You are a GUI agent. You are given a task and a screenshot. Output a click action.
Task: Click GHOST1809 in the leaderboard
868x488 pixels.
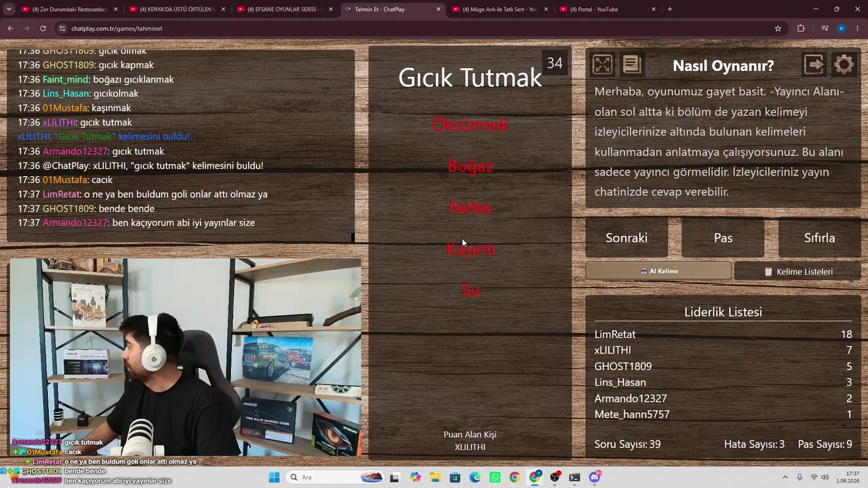[623, 366]
